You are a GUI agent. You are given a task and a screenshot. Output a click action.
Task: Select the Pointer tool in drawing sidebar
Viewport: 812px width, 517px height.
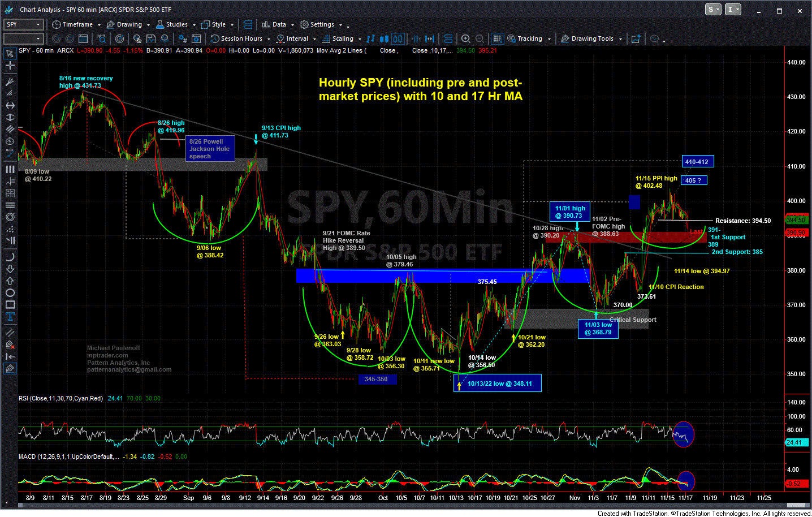[10, 54]
